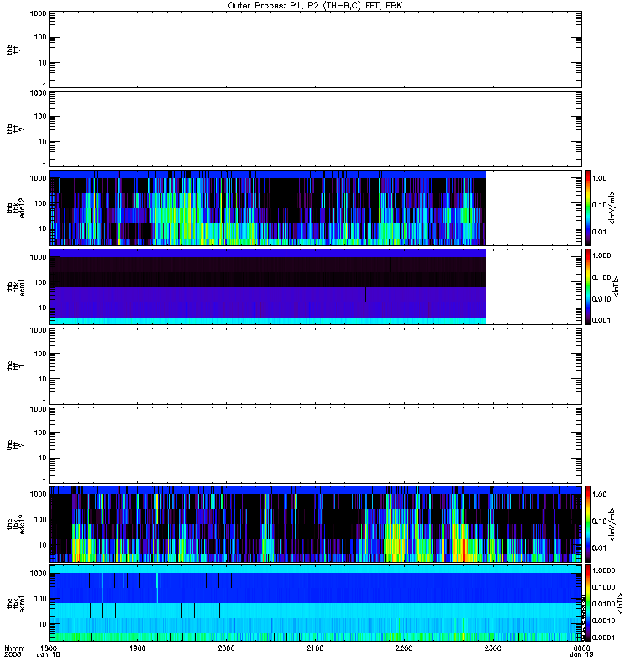Click the thc fbk edc12 color bar

click(588, 523)
